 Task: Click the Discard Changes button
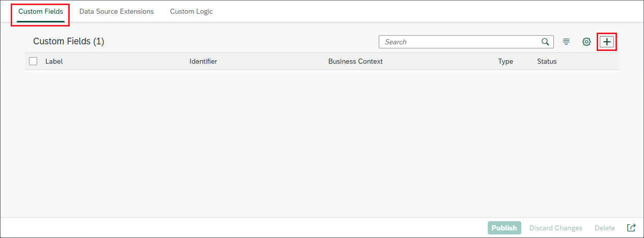tap(555, 228)
